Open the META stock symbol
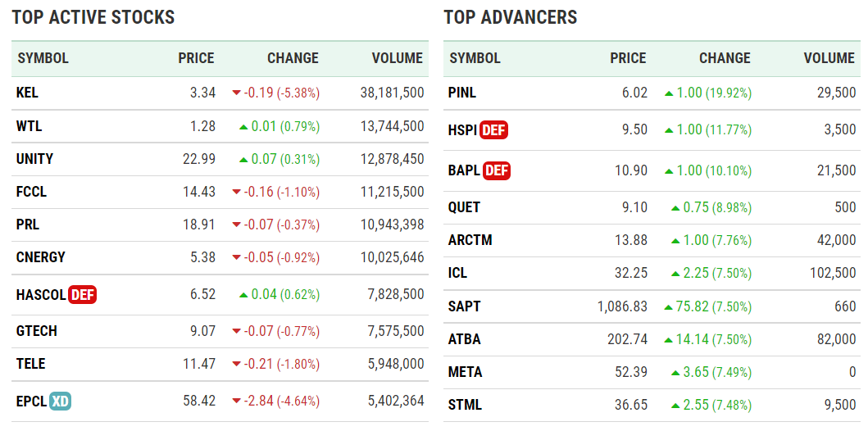The width and height of the screenshot is (868, 431). coord(466,372)
